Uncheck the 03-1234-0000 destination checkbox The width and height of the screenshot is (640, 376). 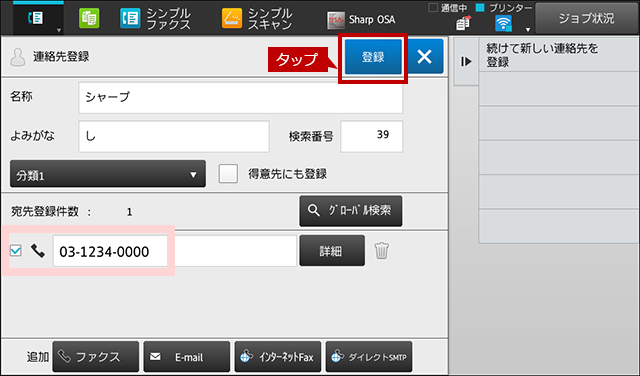click(x=16, y=250)
